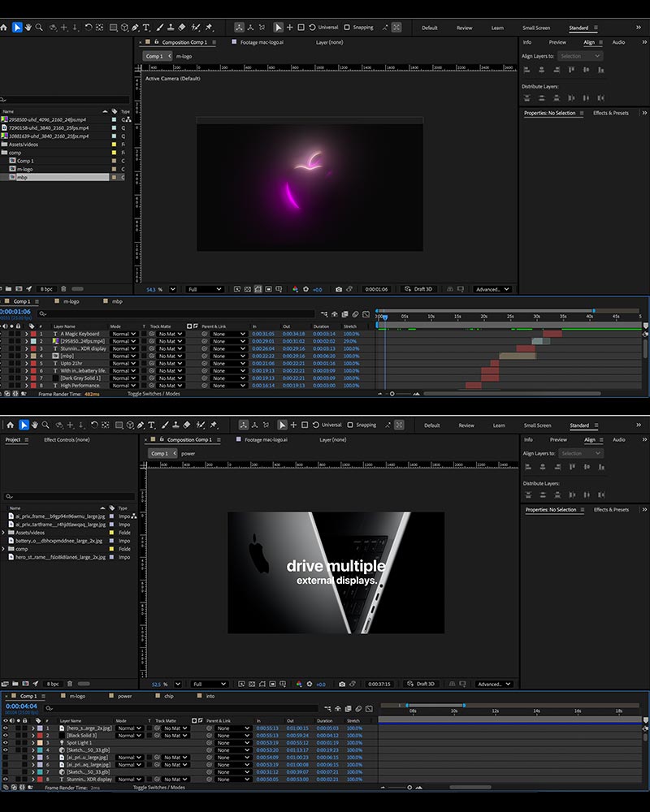650x812 pixels.
Task: Select the Pen tool in the upper window toolbar
Action: click(136, 27)
